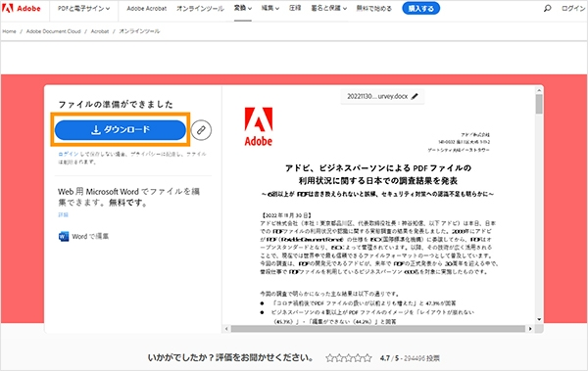The height and width of the screenshot is (371, 588).
Task: Click the document title アドビ、ビジネスパーソン
Action: [x=378, y=174]
